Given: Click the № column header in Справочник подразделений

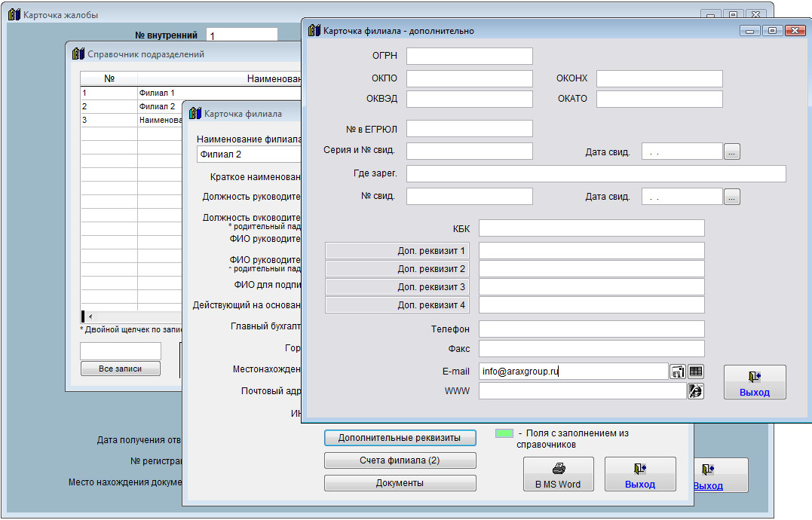Looking at the screenshot, I should click(x=109, y=78).
